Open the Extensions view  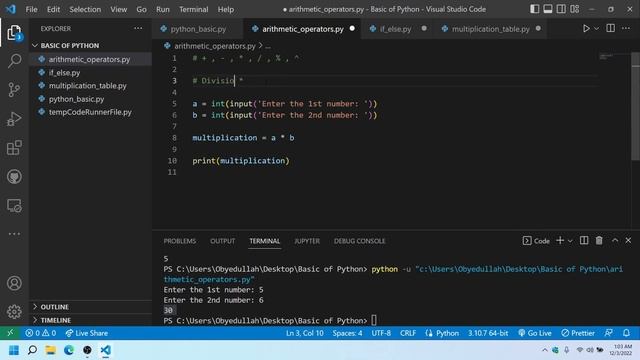coord(14,148)
